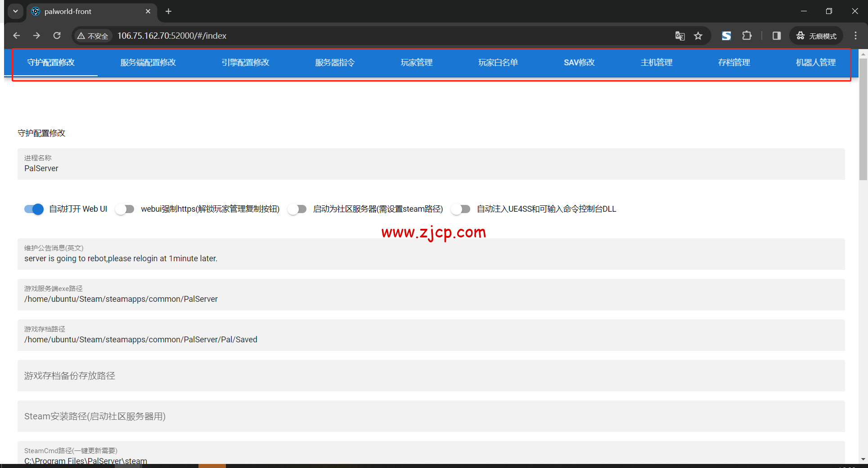868x468 pixels.
Task: Go forward in browser history
Action: click(36, 36)
